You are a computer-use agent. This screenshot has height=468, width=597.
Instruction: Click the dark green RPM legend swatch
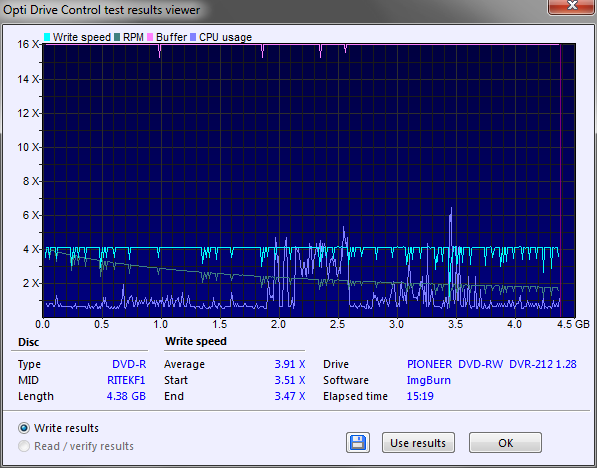[117, 37]
